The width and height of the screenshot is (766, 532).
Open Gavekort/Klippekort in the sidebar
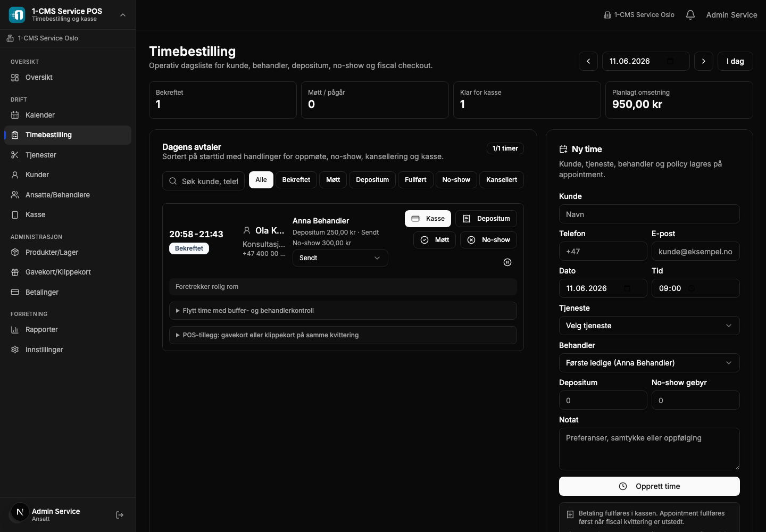68,272
